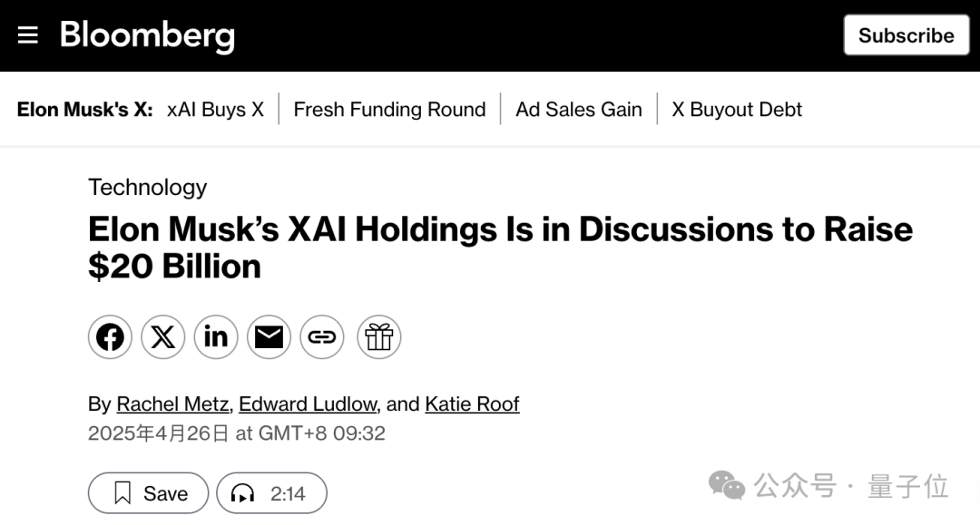The image size is (980, 525).
Task: Share article on LinkedIn
Action: [x=216, y=337]
